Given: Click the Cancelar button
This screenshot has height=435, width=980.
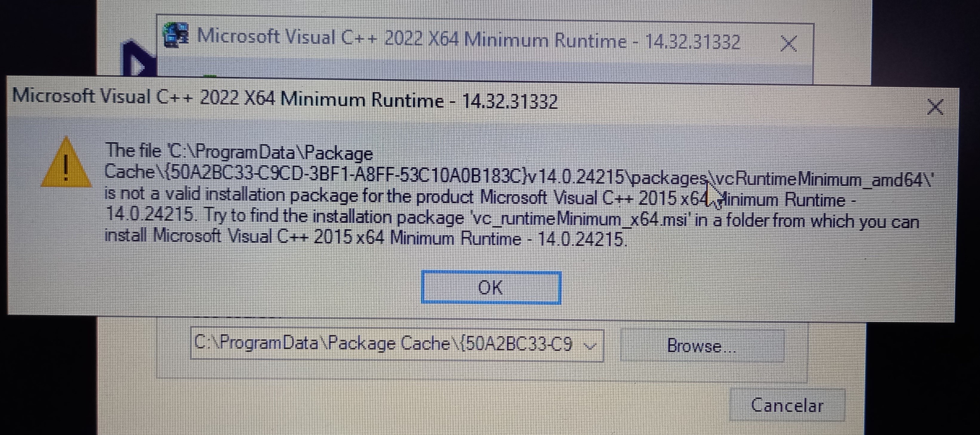Looking at the screenshot, I should pyautogui.click(x=787, y=405).
